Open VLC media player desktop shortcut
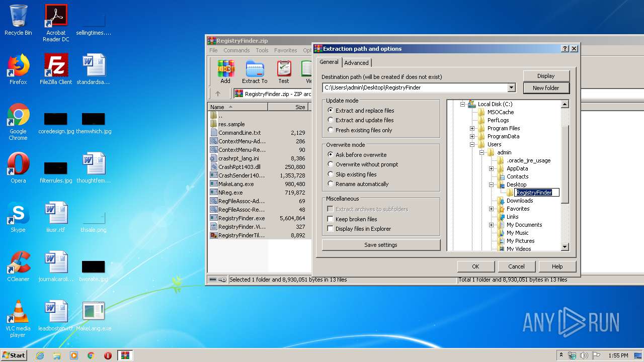The width and height of the screenshot is (644, 362). pyautogui.click(x=18, y=319)
